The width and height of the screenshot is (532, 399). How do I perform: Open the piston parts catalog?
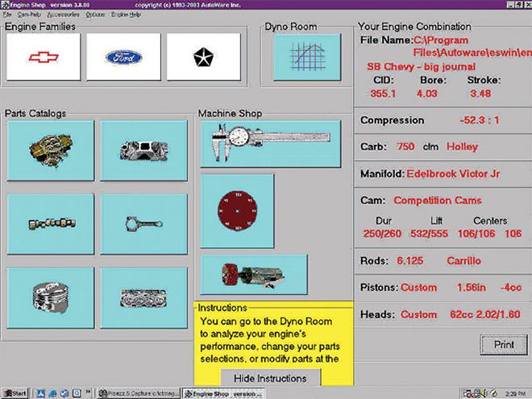point(51,297)
